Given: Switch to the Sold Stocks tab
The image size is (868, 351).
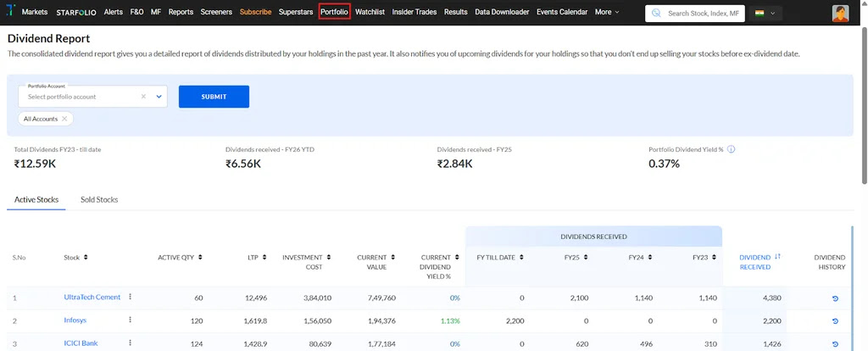Looking at the screenshot, I should tap(99, 199).
